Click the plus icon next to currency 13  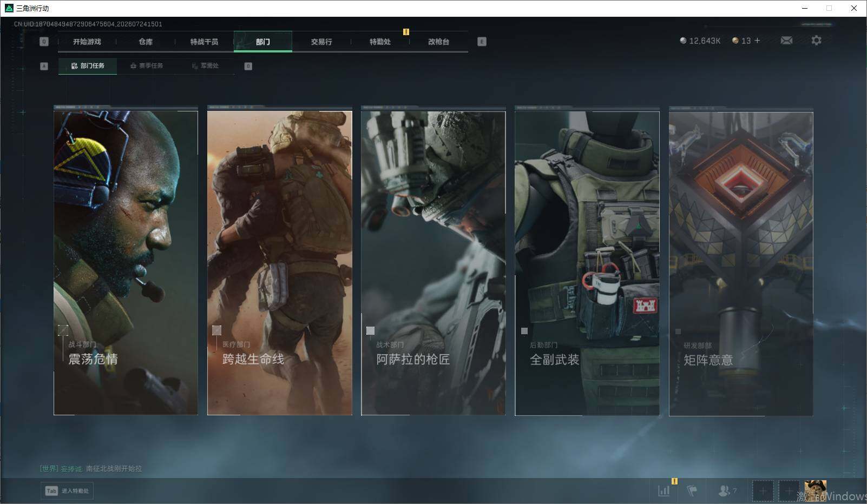[757, 41]
